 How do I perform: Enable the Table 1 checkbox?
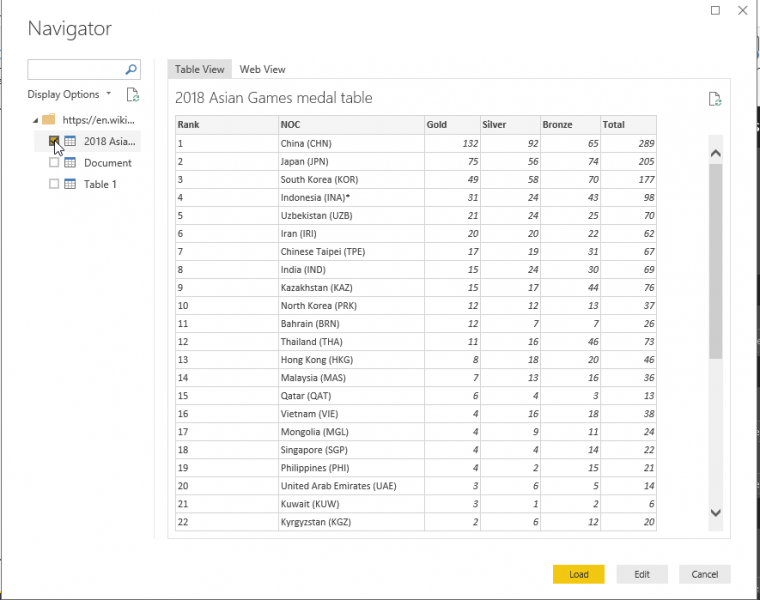[x=54, y=184]
